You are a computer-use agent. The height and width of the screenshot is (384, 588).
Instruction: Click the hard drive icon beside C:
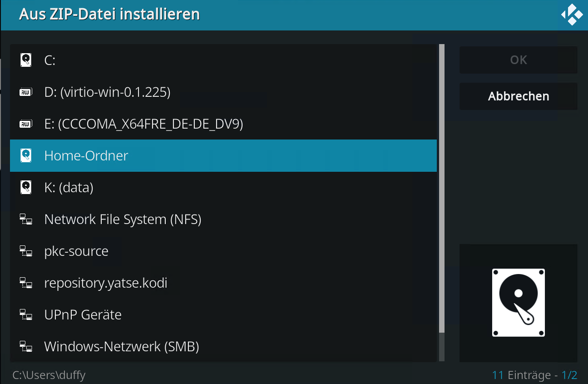(26, 60)
